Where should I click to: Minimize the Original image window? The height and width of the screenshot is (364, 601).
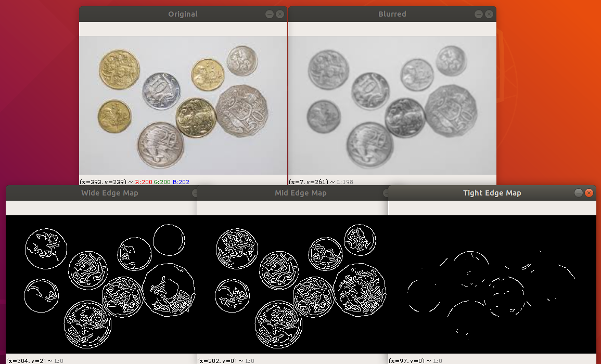point(270,14)
